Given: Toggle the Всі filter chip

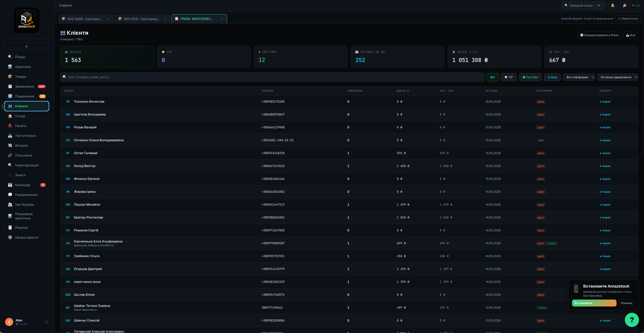Looking at the screenshot, I should [492, 77].
